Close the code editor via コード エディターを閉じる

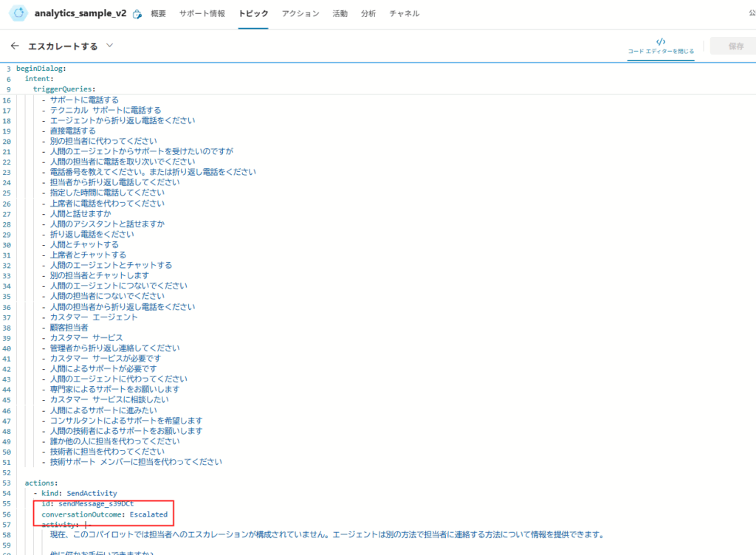(661, 46)
